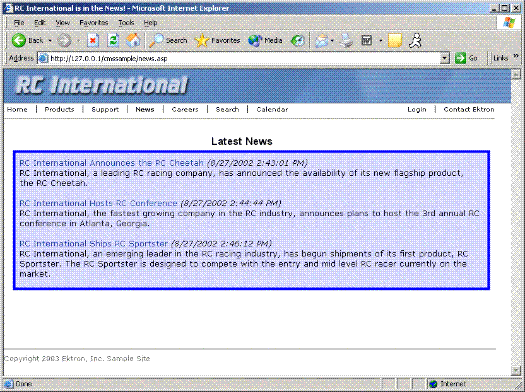Click the page icon in the address bar
The height and width of the screenshot is (392, 525).
(43, 58)
